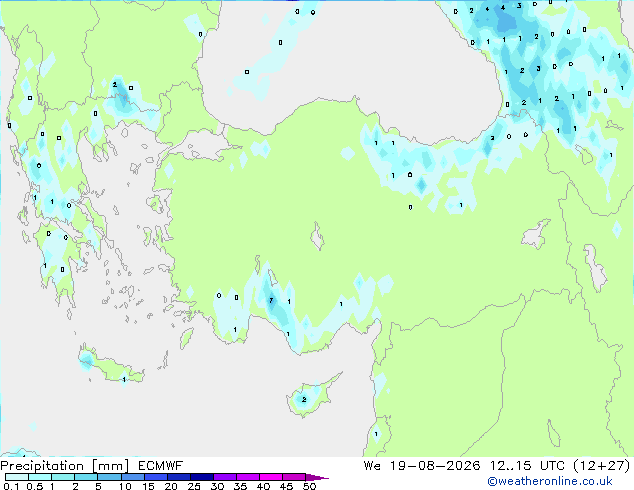Select the 5–10 mm legend color swatch
The image size is (634, 490).
tap(109, 477)
